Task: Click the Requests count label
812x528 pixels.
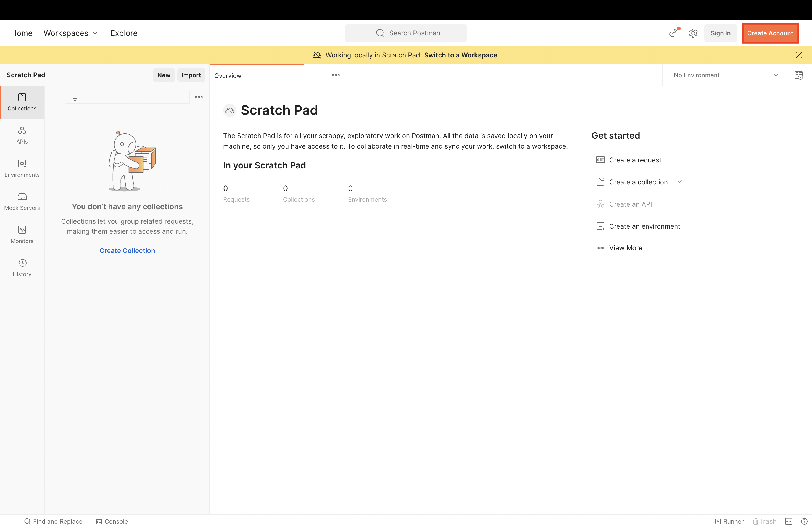Action: pyautogui.click(x=236, y=200)
